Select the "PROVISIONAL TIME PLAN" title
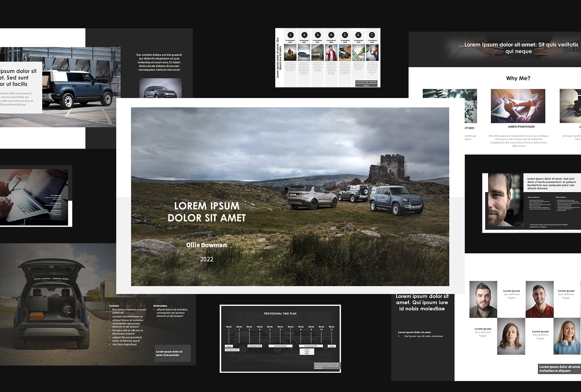 pos(280,314)
